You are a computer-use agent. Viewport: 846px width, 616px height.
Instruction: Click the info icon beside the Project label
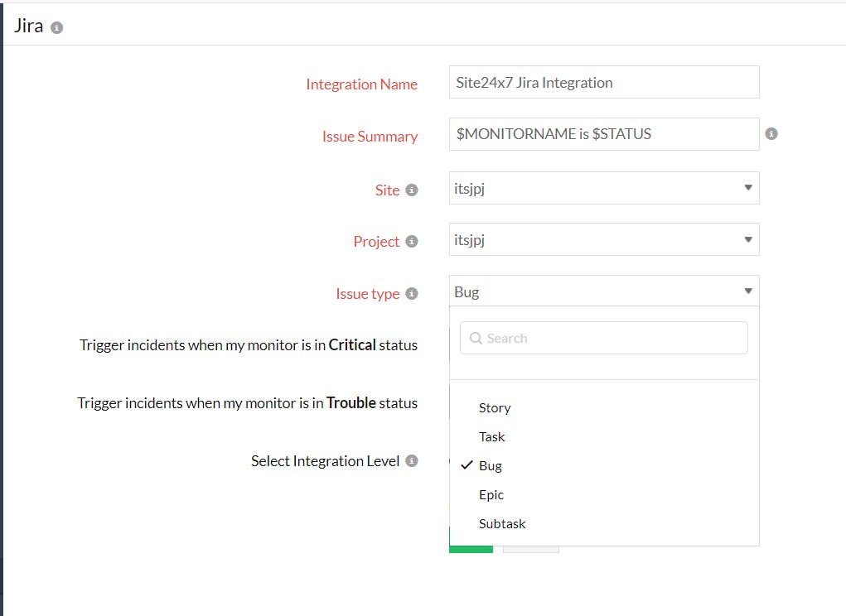click(412, 241)
